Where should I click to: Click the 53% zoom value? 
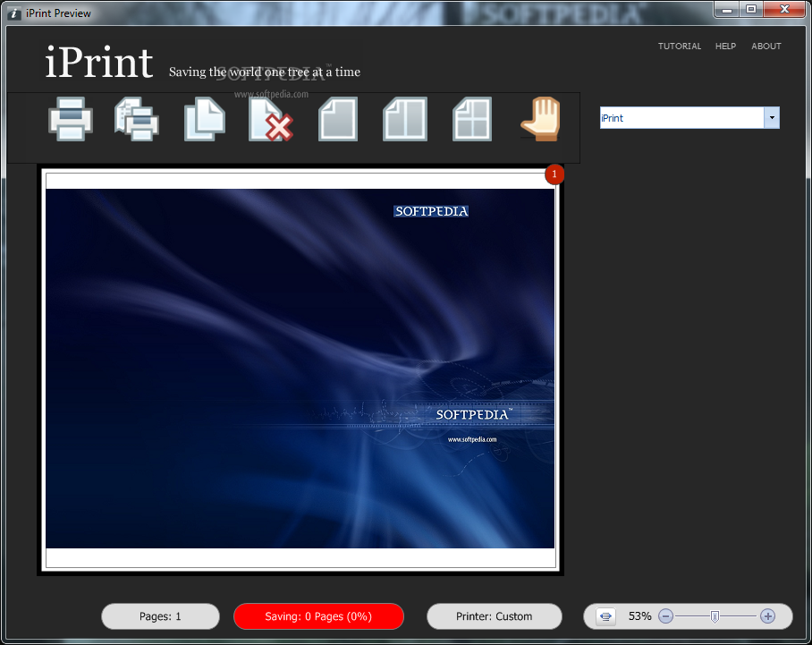point(639,616)
